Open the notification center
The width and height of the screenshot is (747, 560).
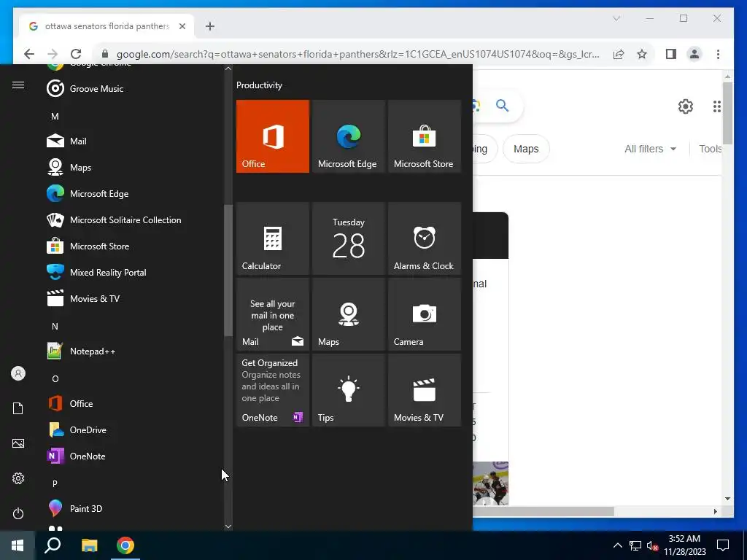pos(723,545)
